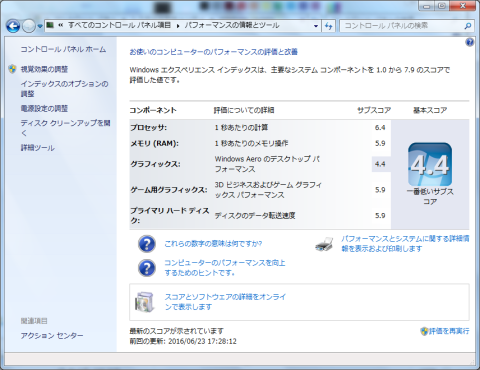Click the 基本スコア column header
The height and width of the screenshot is (370, 480).
point(430,110)
